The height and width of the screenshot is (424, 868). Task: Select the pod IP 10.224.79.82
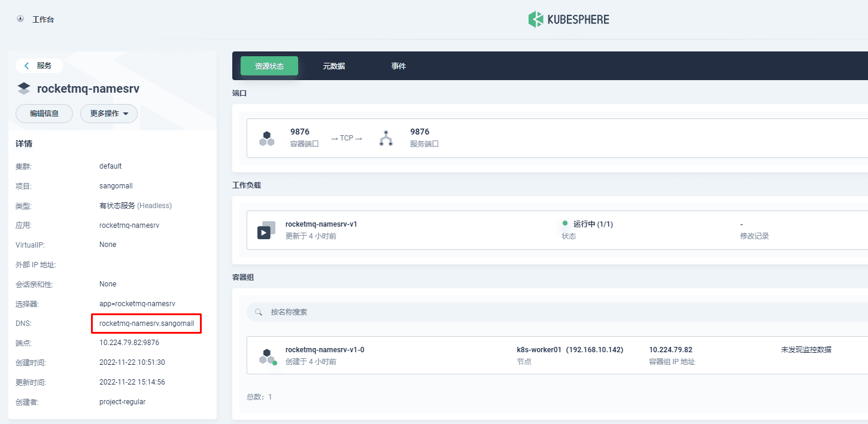670,350
